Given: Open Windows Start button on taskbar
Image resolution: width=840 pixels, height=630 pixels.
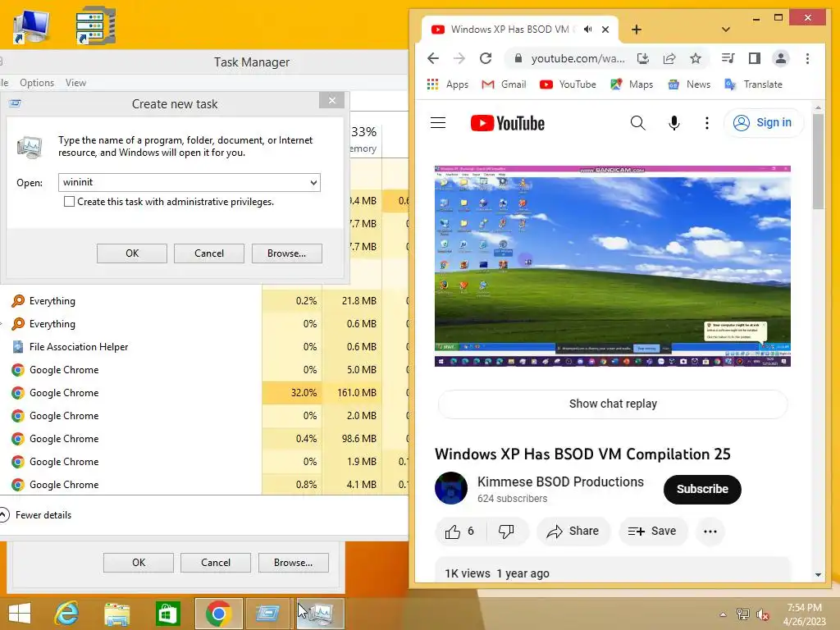Looking at the screenshot, I should pos(20,614).
